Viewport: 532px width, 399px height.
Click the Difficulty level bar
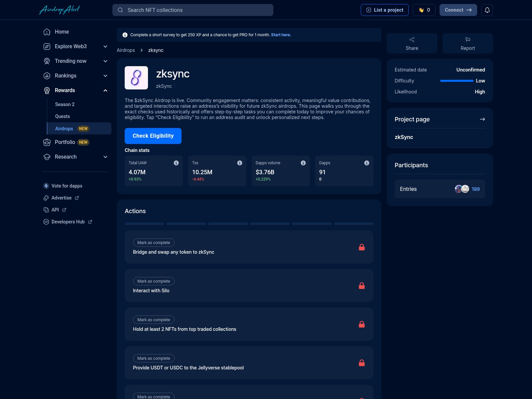[x=456, y=81]
